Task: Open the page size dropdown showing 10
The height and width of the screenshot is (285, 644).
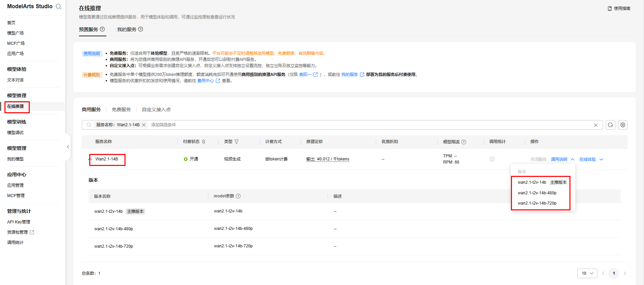Action: point(588,273)
